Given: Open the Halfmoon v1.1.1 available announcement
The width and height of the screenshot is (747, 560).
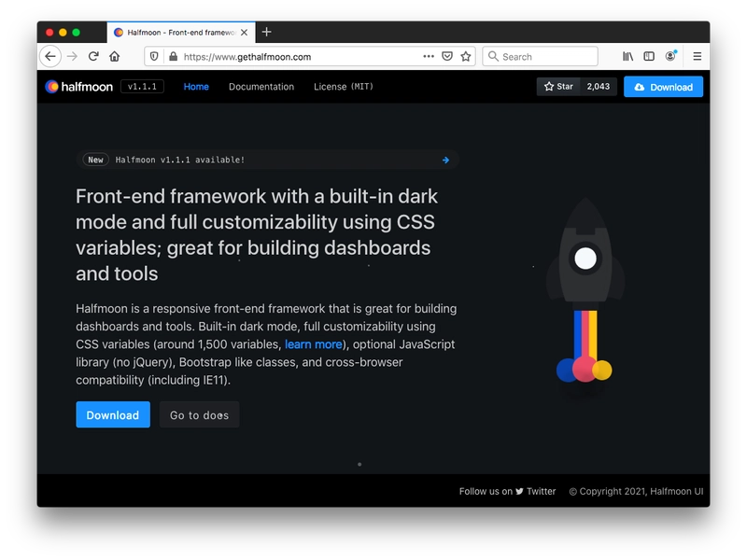Looking at the screenshot, I should [x=268, y=160].
